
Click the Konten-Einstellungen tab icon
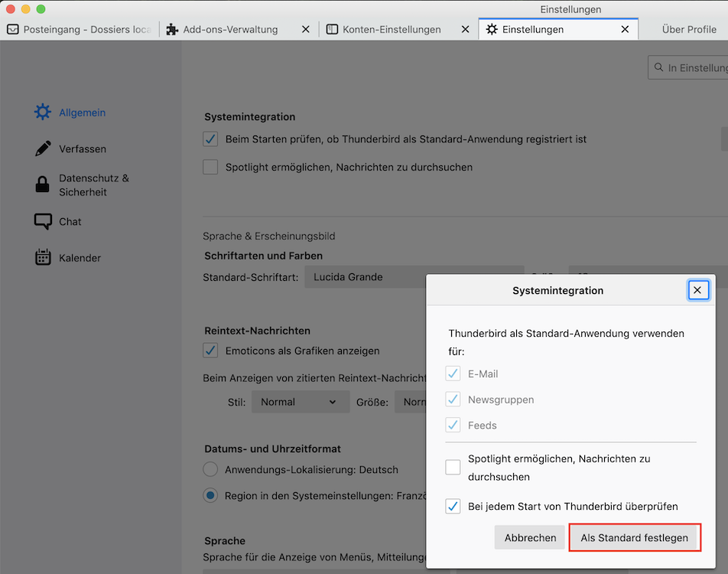[332, 29]
